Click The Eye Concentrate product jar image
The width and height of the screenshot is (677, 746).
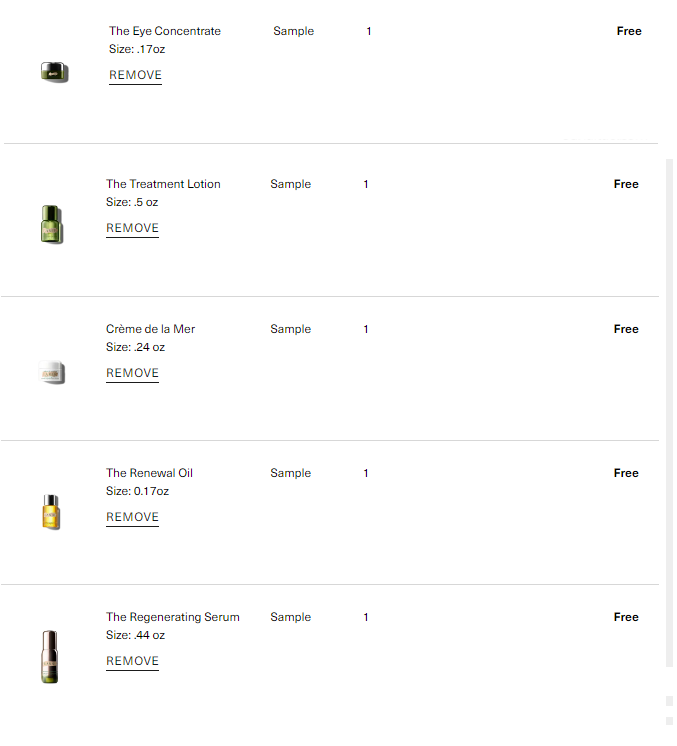click(54, 72)
